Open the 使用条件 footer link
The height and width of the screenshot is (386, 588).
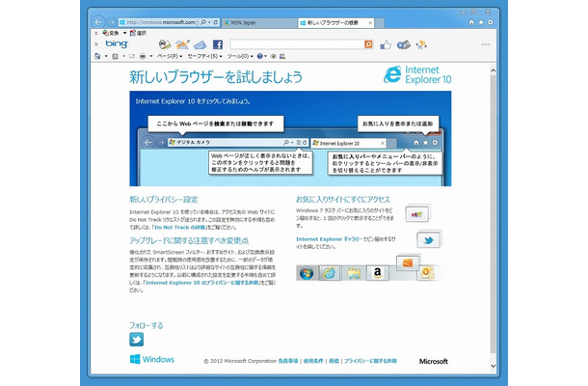(313, 361)
